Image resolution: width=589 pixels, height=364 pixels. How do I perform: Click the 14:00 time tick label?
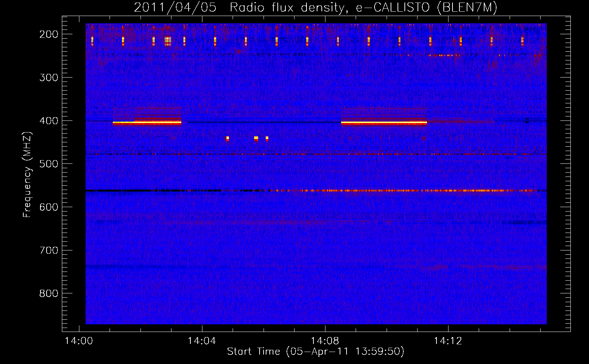[x=79, y=341]
